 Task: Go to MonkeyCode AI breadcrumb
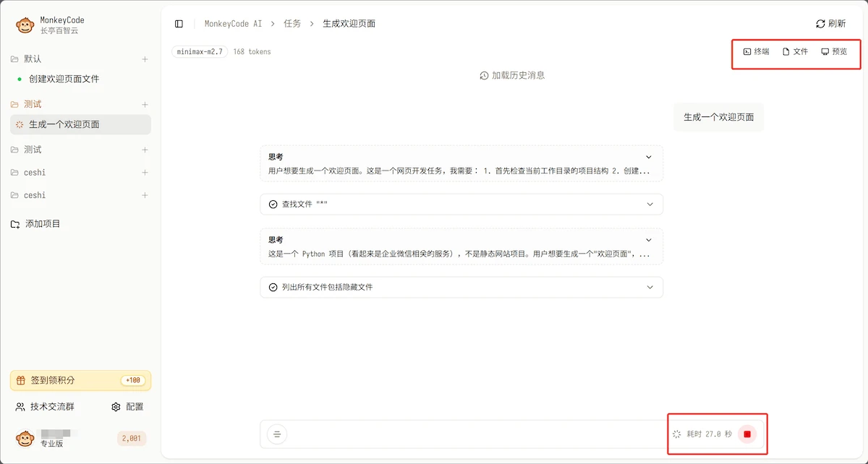tap(233, 24)
